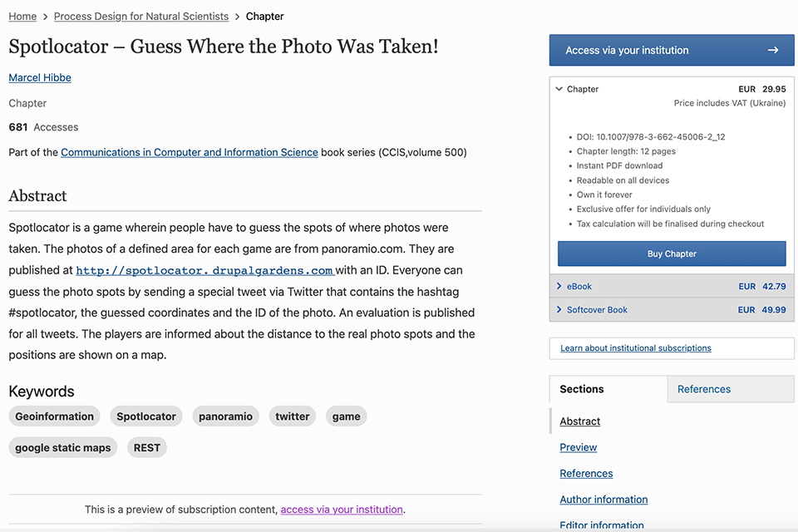Visit the spotlocator.drupalgardens.com link
Screen dimensions: 798x532
tap(204, 270)
